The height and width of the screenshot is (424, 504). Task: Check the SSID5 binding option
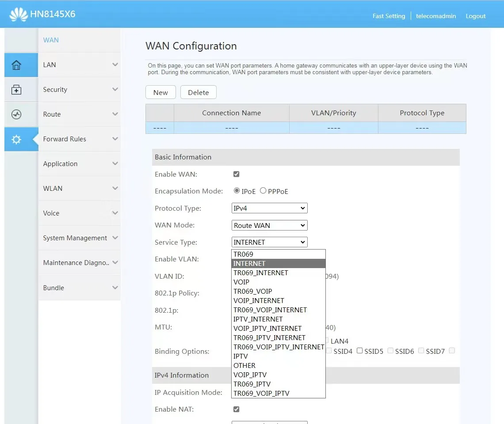point(360,351)
